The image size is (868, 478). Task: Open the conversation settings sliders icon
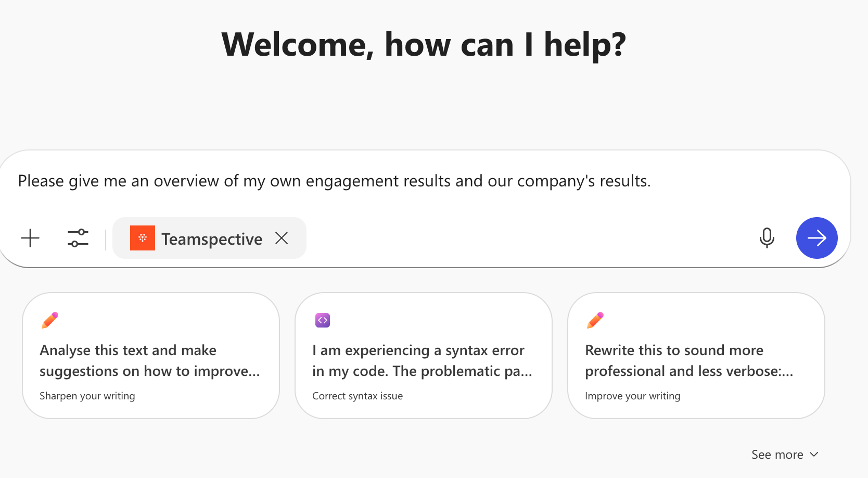78,238
